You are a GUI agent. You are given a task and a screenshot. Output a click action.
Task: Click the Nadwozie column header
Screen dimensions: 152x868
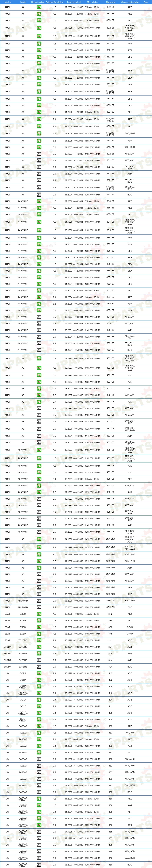click(x=110, y=2)
